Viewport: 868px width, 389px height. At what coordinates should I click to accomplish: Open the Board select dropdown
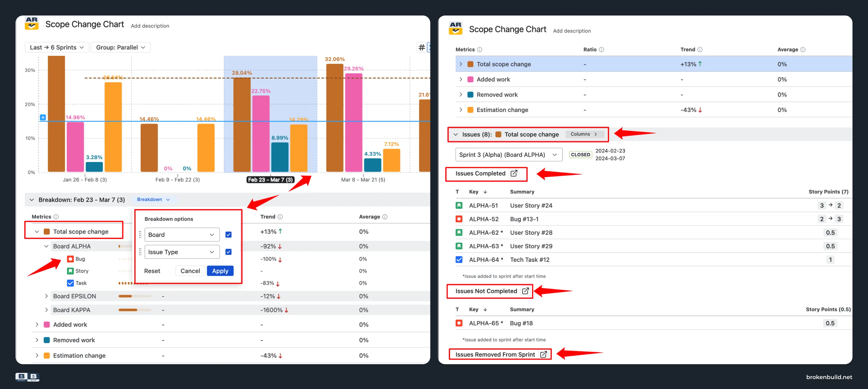[x=182, y=235]
